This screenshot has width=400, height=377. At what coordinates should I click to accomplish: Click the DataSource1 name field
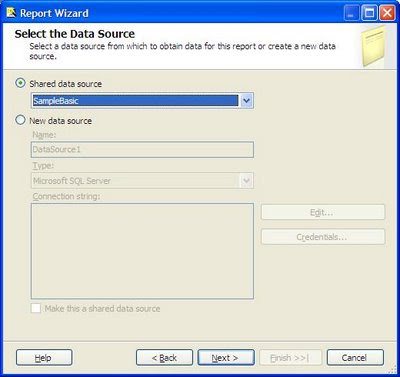click(142, 149)
